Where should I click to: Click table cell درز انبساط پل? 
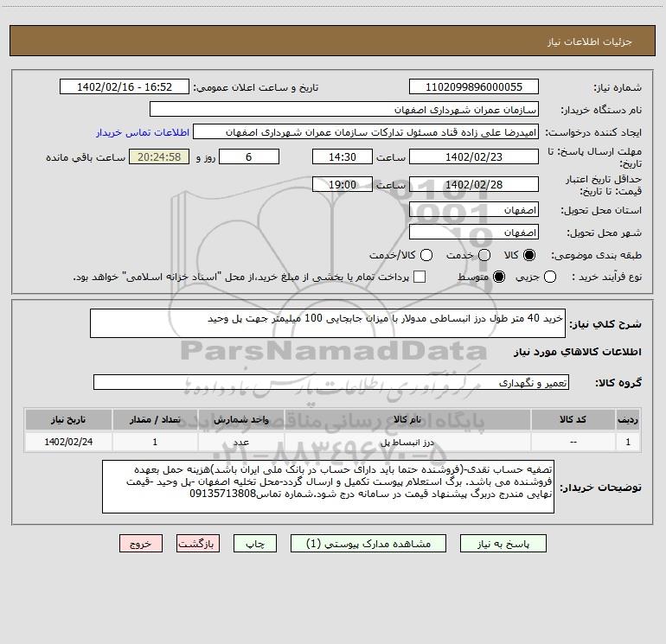point(407,443)
